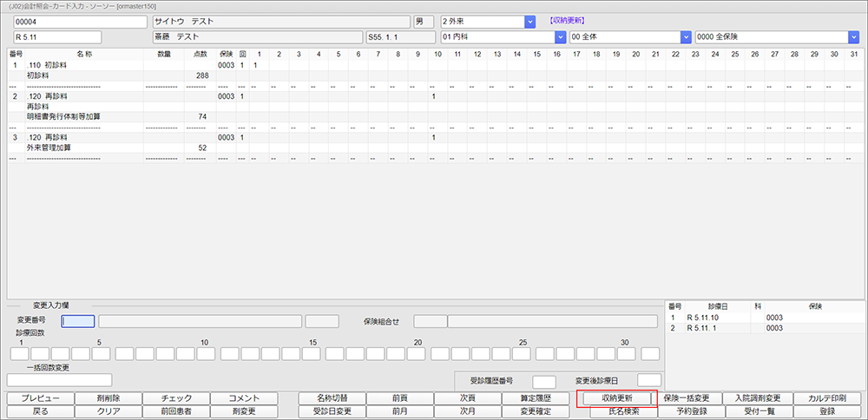Go to next month with 次月
Screen dimensions: 868x420
point(468,411)
